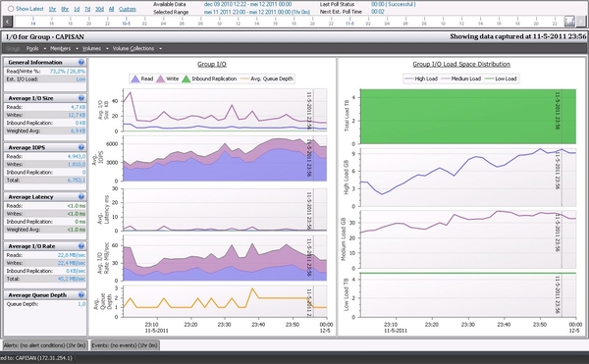
Task: Click the I/O Rate Total 45,2 MB/sec
Action: point(72,279)
